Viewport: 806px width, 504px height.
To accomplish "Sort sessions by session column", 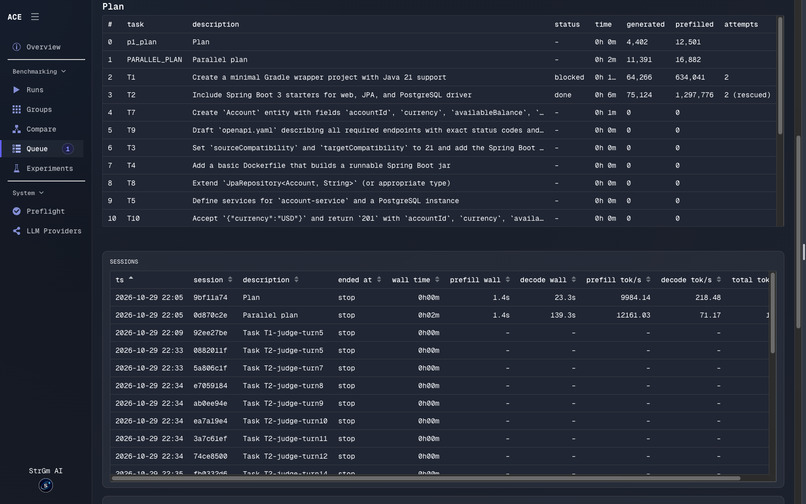I will coord(212,280).
